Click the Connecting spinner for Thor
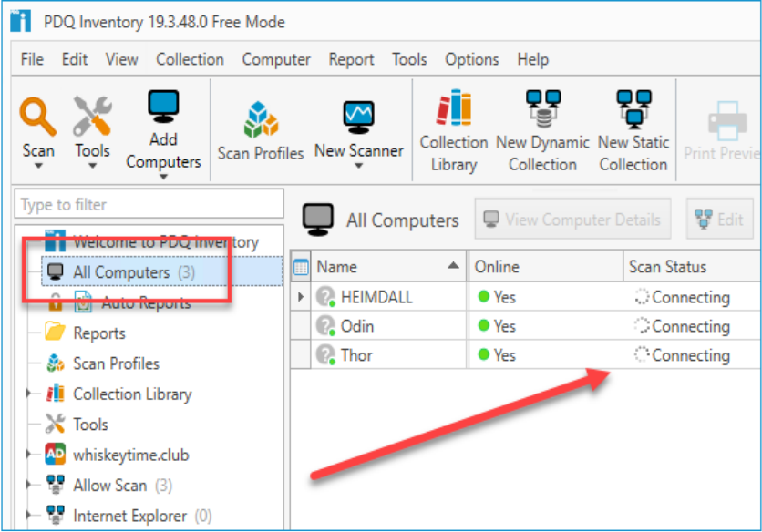This screenshot has height=532, width=762. [642, 354]
